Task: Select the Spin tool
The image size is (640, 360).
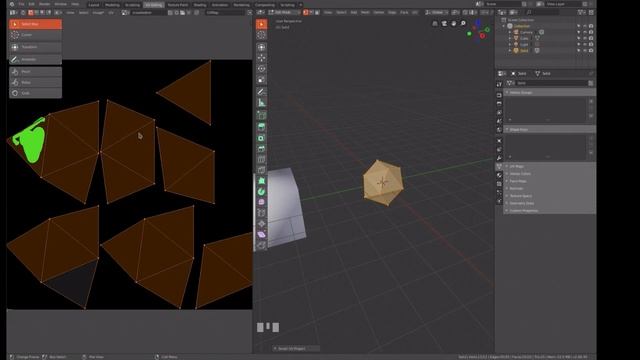Action: pos(261,191)
